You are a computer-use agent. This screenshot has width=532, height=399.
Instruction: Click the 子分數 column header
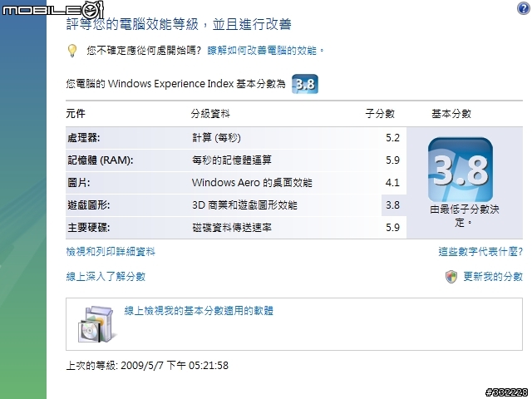380,113
